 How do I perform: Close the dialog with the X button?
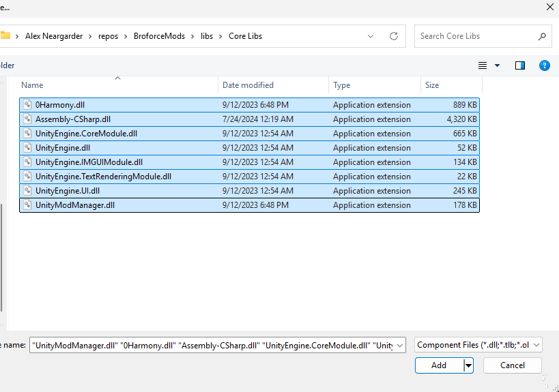[550, 7]
